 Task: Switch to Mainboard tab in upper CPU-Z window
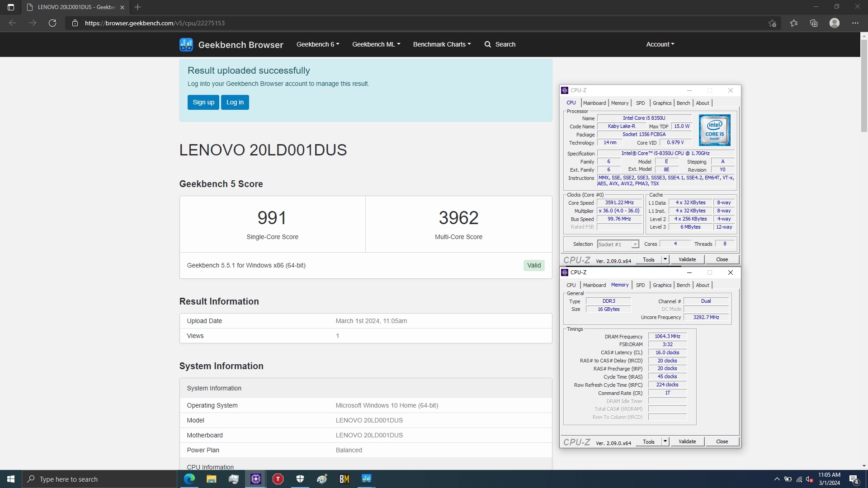[594, 103]
